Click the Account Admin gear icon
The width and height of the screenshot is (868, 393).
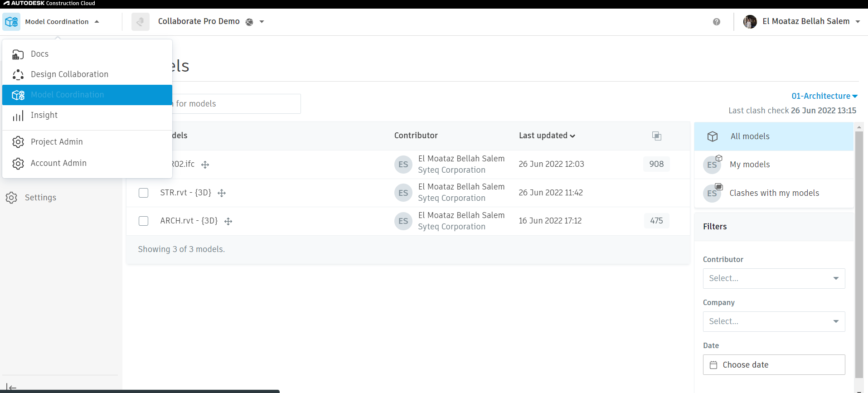tap(18, 163)
